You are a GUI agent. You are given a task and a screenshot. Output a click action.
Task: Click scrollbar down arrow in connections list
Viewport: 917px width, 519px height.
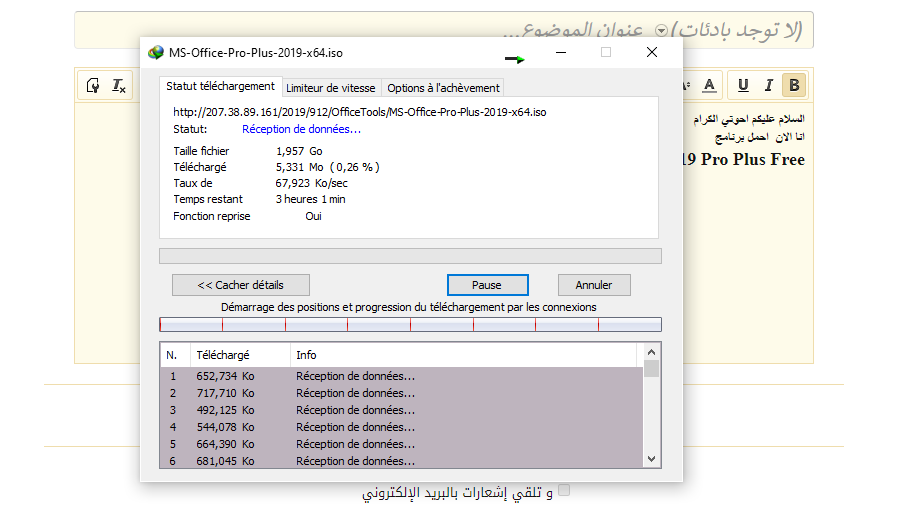pos(651,459)
